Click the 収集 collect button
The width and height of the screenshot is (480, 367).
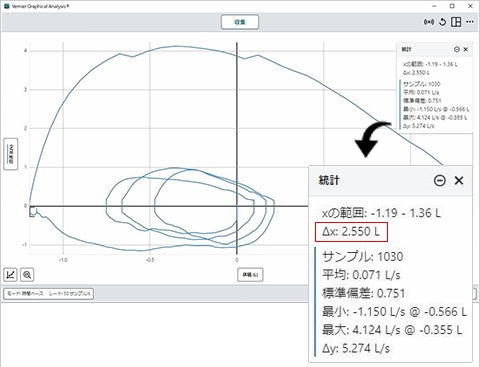pyautogui.click(x=240, y=22)
